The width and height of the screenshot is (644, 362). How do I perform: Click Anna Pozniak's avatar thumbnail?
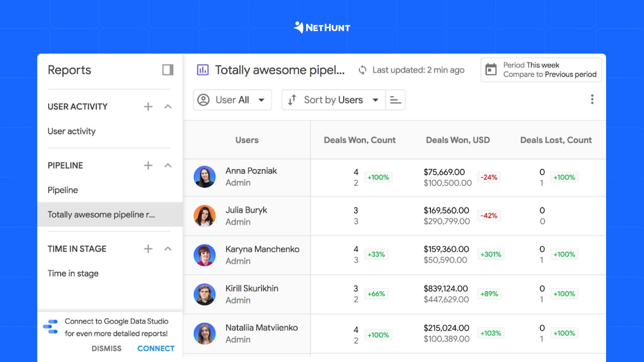coord(205,177)
